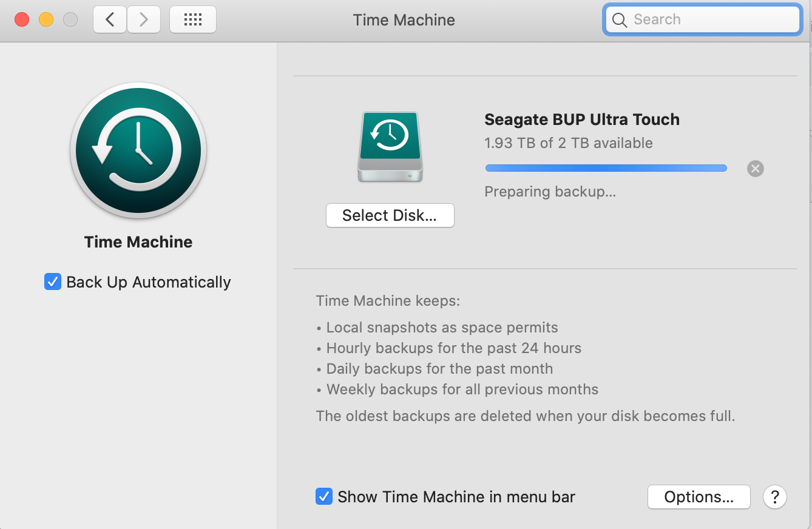Disable the Back Up Automatically checkbox
Viewport: 812px width, 529px height.
click(x=53, y=282)
